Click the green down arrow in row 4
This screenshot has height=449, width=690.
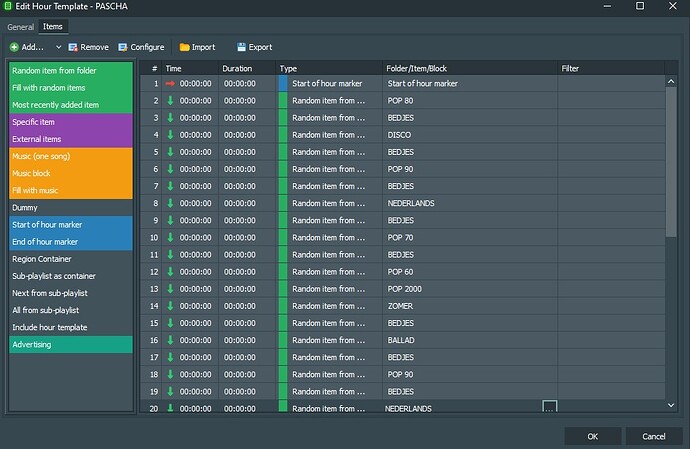[170, 135]
